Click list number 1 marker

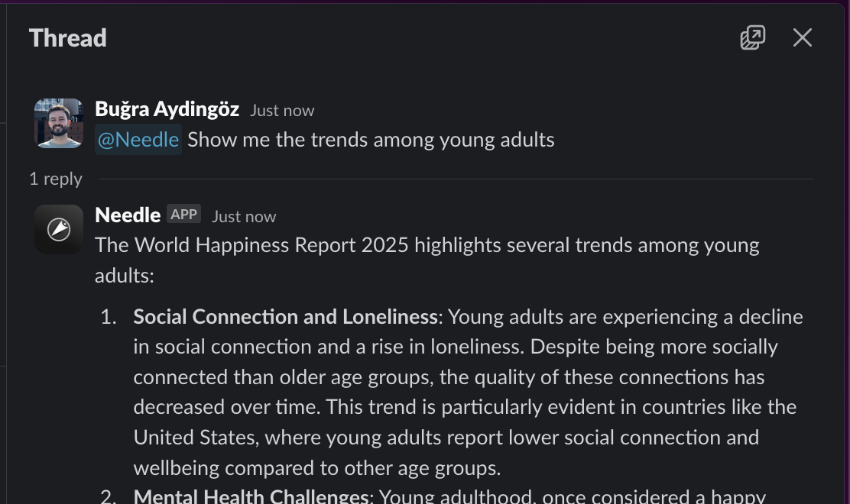point(109,317)
